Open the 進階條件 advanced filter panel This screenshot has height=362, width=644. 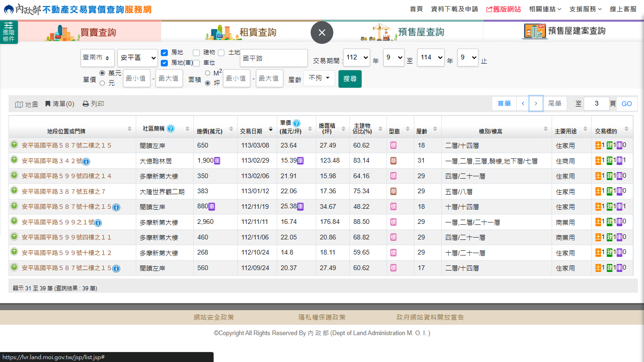click(8, 32)
